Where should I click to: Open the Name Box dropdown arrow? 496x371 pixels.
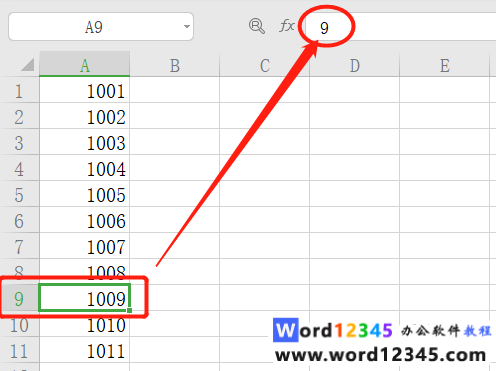pos(187,27)
